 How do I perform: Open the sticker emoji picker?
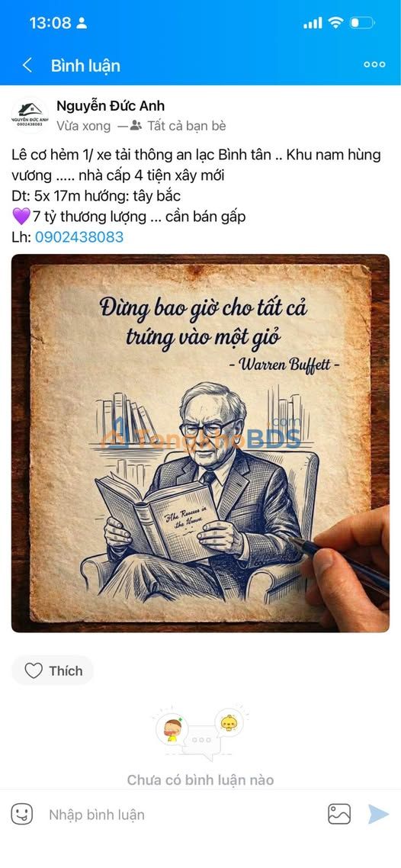22,814
